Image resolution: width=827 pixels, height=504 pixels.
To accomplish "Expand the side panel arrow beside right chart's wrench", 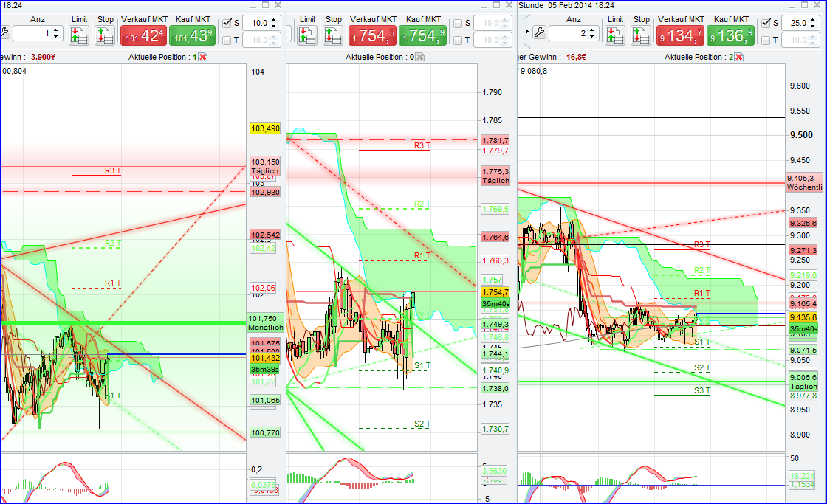I will 526,31.
